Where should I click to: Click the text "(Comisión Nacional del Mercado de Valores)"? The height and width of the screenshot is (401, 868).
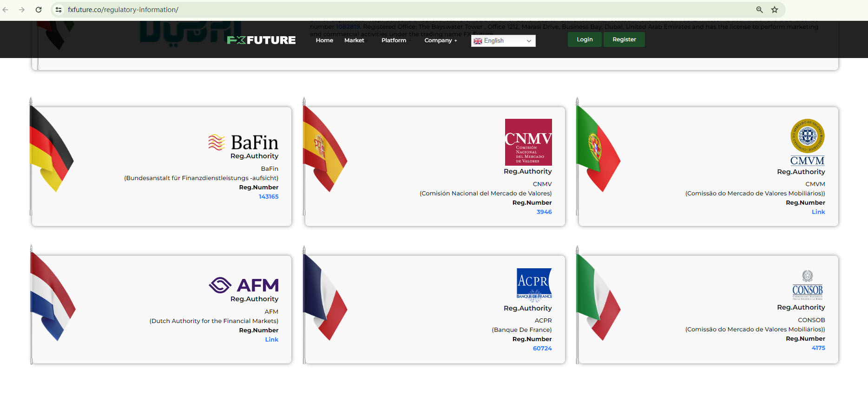point(486,194)
